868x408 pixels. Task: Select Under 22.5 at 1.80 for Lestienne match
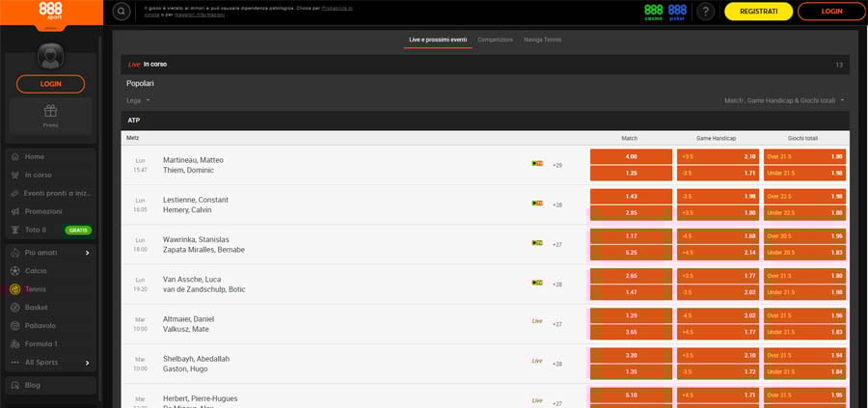pyautogui.click(x=805, y=213)
